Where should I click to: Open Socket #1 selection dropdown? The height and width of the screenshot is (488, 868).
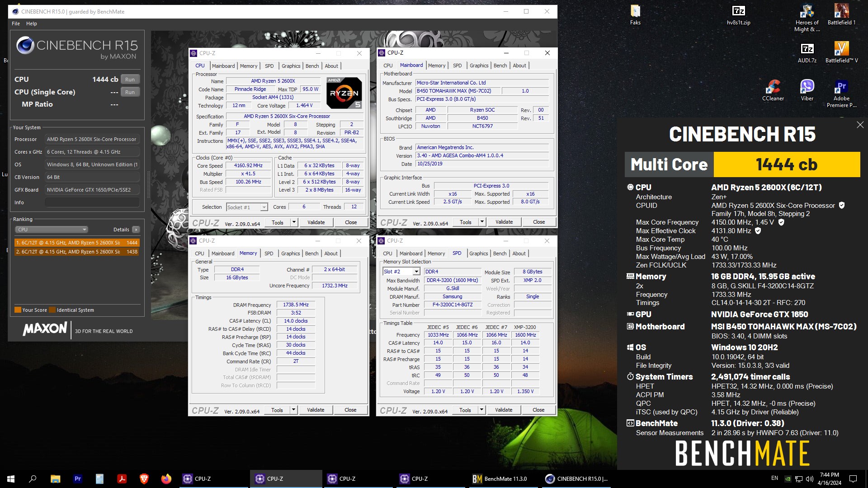pyautogui.click(x=247, y=207)
